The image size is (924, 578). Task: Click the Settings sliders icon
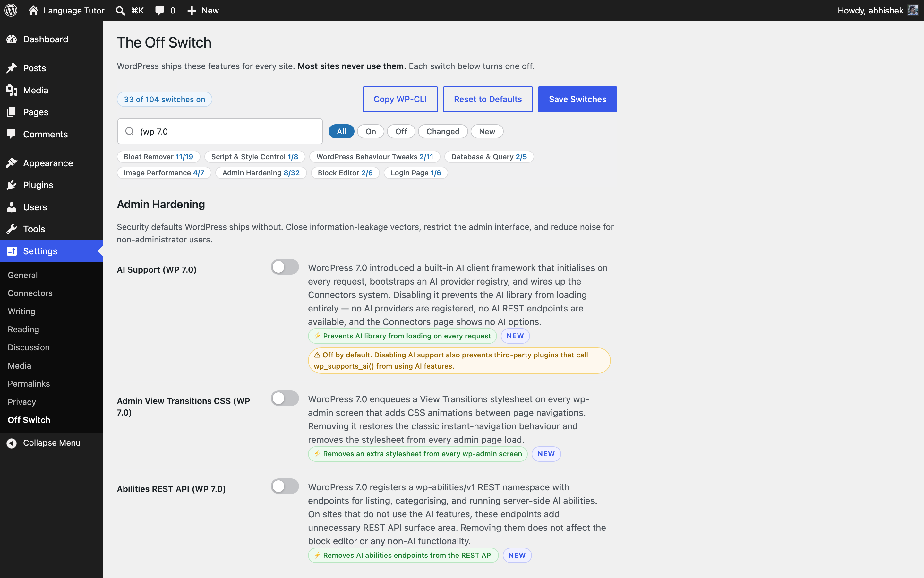pos(12,251)
